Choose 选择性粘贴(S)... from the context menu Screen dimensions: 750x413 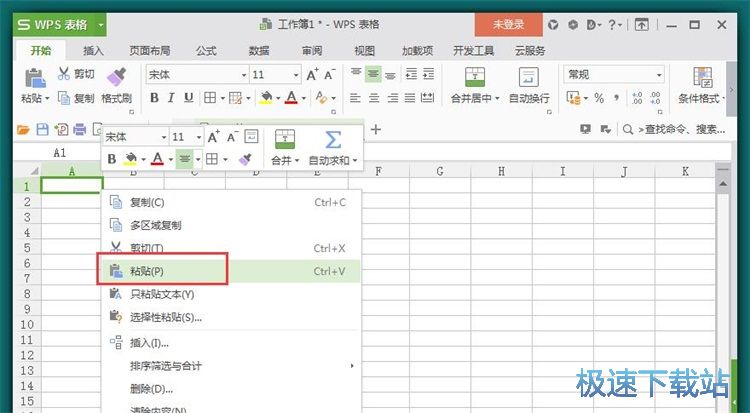pos(232,317)
